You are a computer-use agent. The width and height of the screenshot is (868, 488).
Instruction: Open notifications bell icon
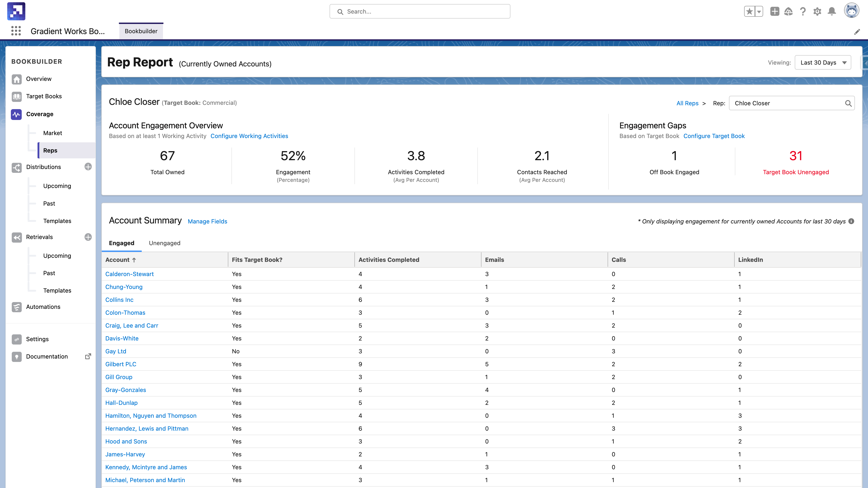(832, 11)
